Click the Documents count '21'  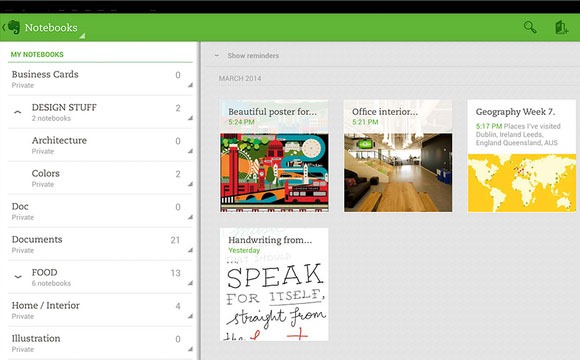pyautogui.click(x=175, y=240)
